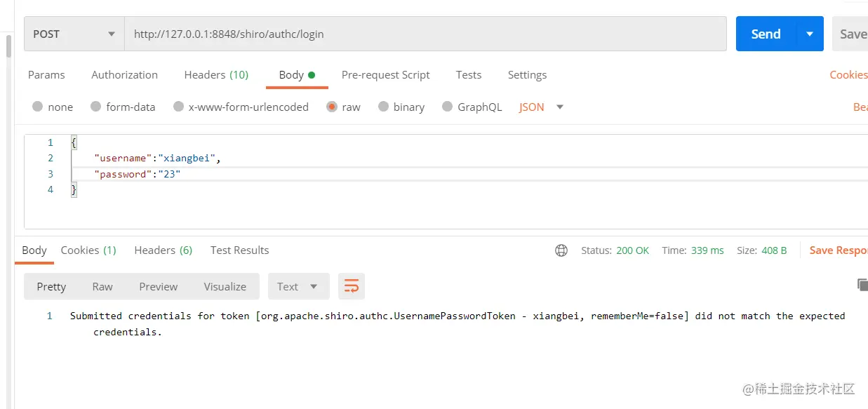Select the Preview response view
868x409 pixels.
(x=159, y=286)
